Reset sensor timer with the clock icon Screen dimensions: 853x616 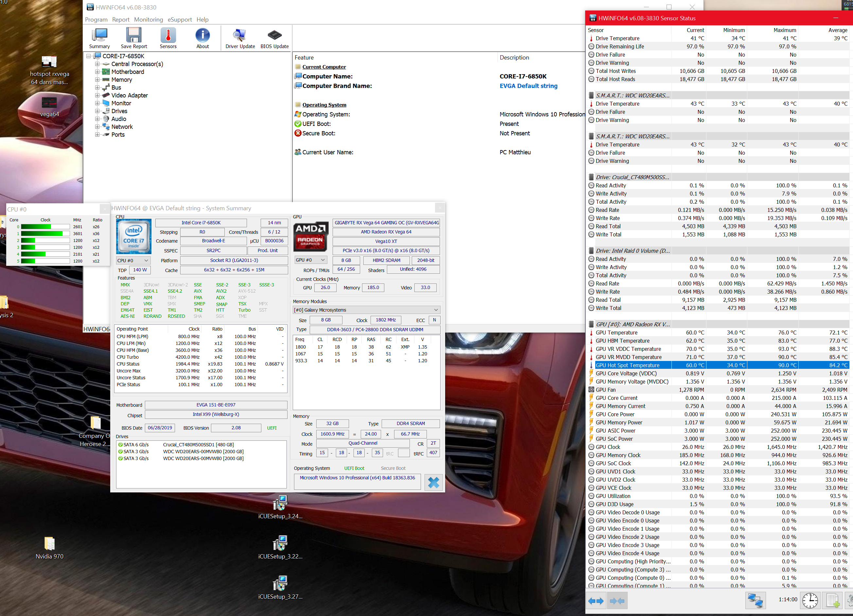810,601
